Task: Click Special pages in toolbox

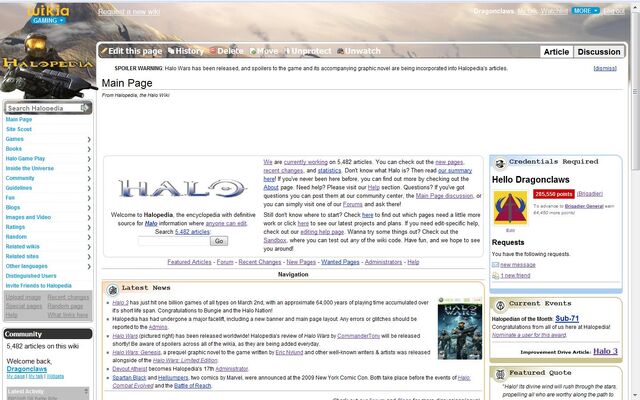Action: (x=24, y=306)
